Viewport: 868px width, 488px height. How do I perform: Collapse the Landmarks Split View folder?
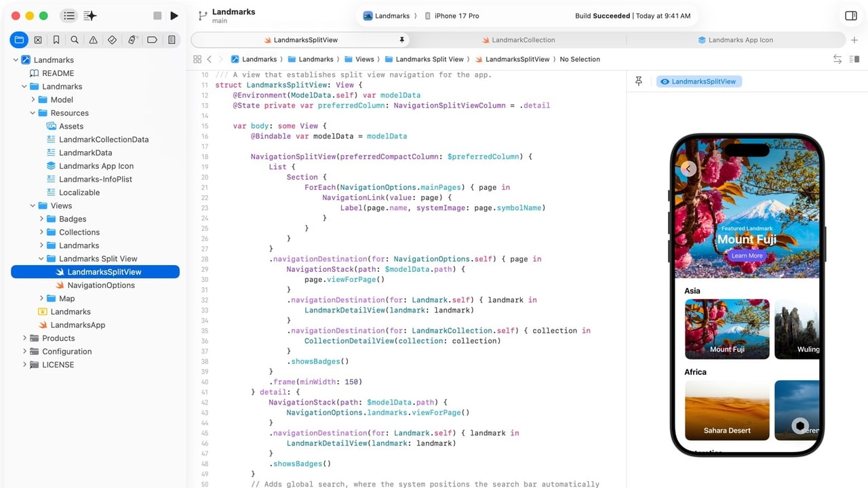(41, 258)
